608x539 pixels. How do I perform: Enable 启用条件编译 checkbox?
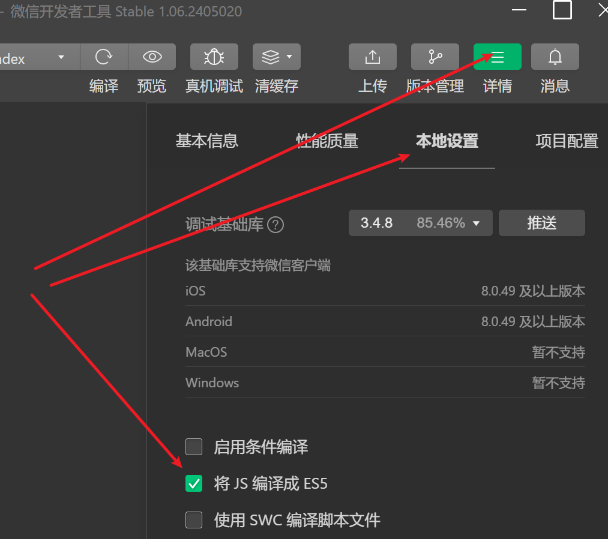(x=193, y=447)
